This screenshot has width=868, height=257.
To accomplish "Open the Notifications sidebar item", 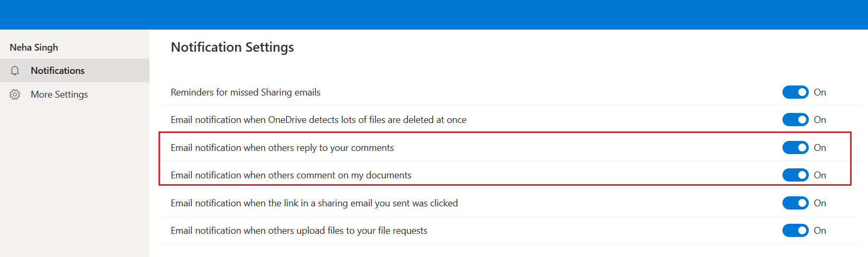I will pos(74,71).
